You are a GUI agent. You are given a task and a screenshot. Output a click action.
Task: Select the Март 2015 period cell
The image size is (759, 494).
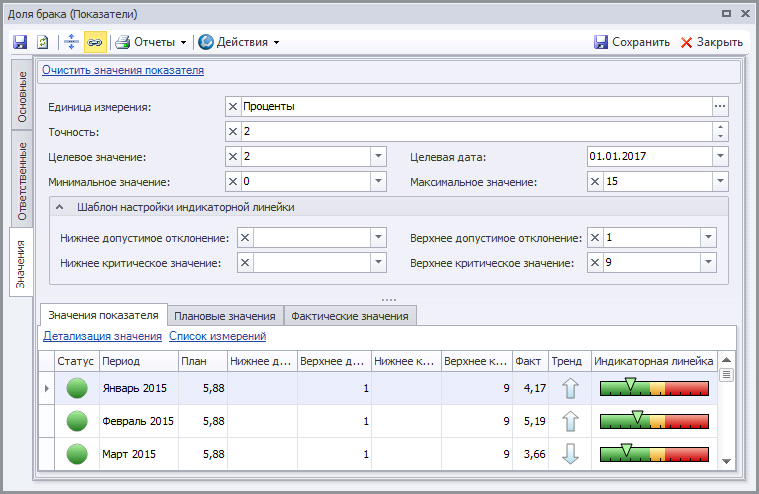click(x=139, y=454)
